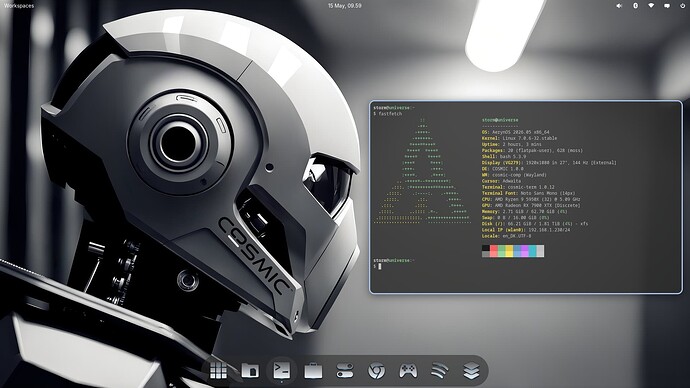Click the terminal prompt cursor line
The width and height of the screenshot is (690, 388).
click(378, 266)
